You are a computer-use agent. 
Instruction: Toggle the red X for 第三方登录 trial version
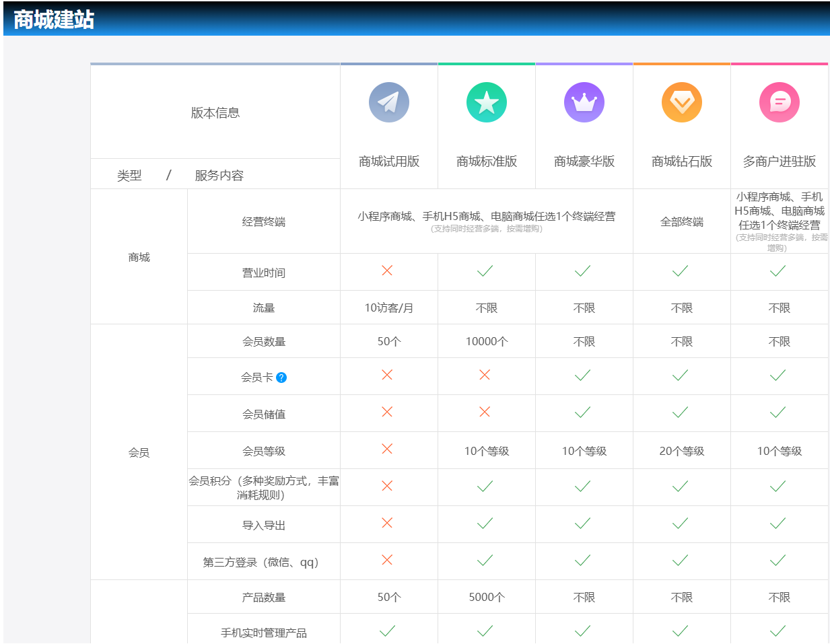click(x=388, y=561)
